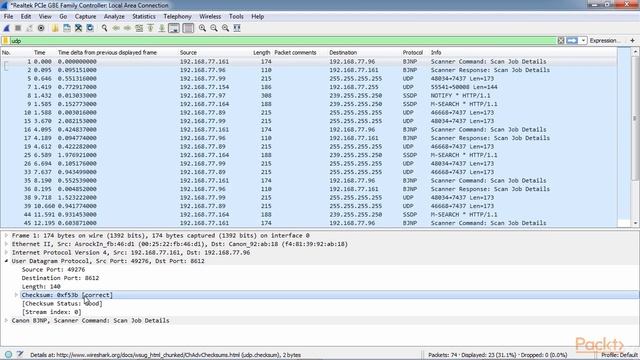Screen dimensions: 640x360
Task: Open capture options dialog icon
Action: (41, 28)
